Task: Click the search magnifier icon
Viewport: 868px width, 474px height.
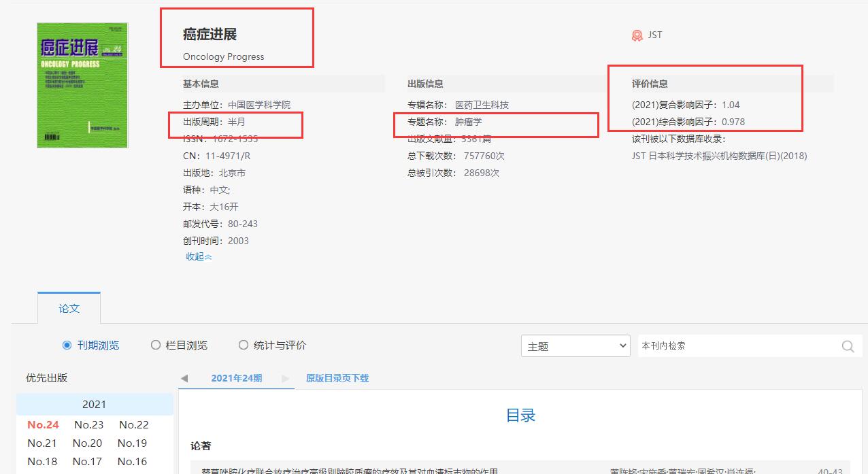Action: [x=847, y=345]
